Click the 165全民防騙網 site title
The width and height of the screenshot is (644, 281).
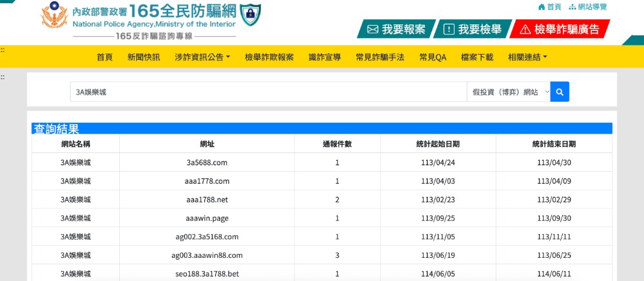pyautogui.click(x=184, y=11)
